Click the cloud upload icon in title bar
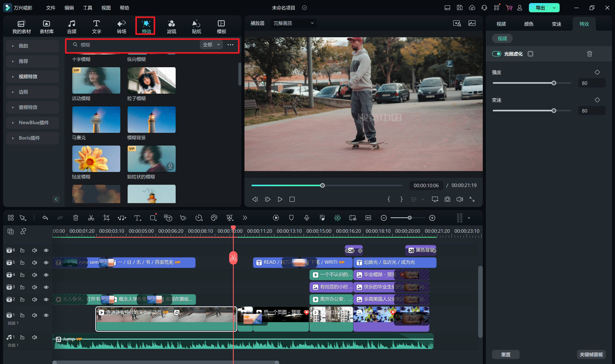 [x=472, y=8]
